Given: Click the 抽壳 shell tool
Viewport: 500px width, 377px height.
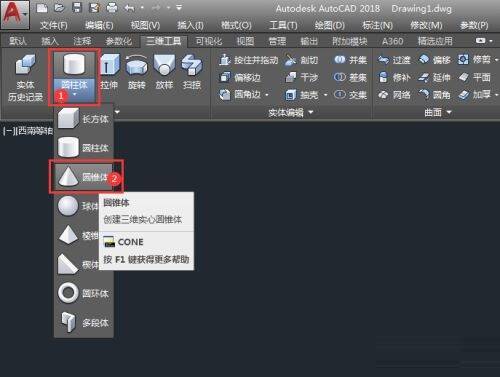Looking at the screenshot, I should tap(301, 95).
